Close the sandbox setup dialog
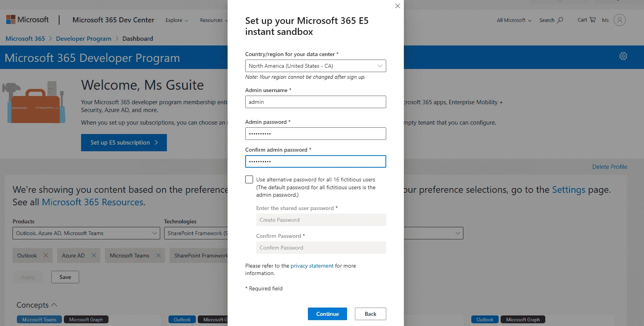This screenshot has width=644, height=326. 398,6
